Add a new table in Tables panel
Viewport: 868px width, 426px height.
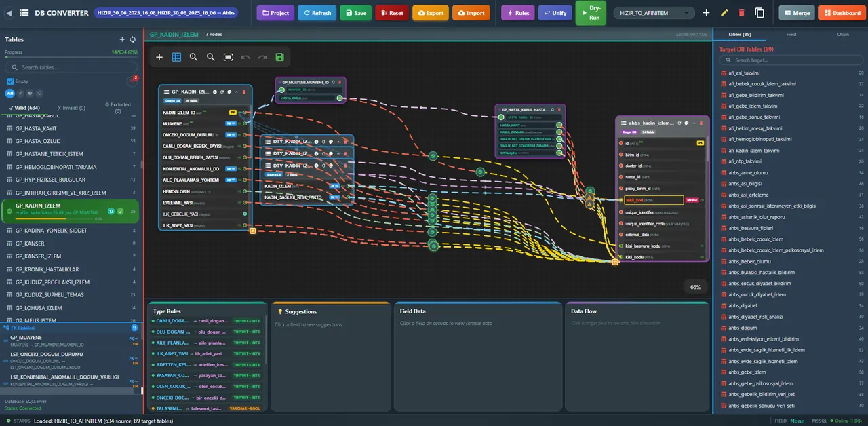pyautogui.click(x=122, y=40)
